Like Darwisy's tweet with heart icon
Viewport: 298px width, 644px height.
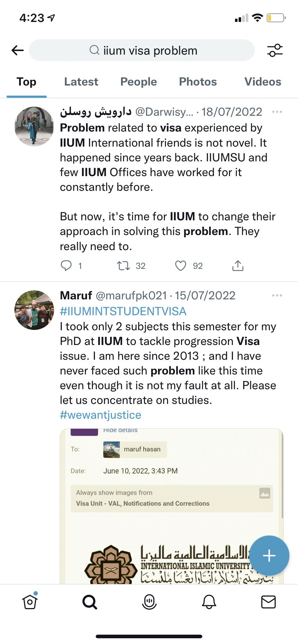click(x=181, y=266)
